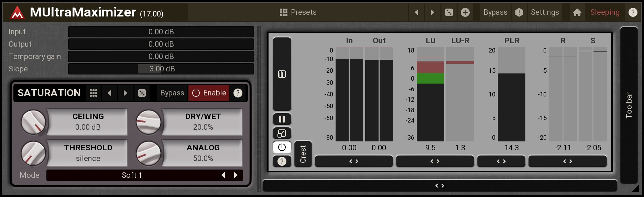
Task: Open the home icon in the top bar
Action: tap(577, 12)
